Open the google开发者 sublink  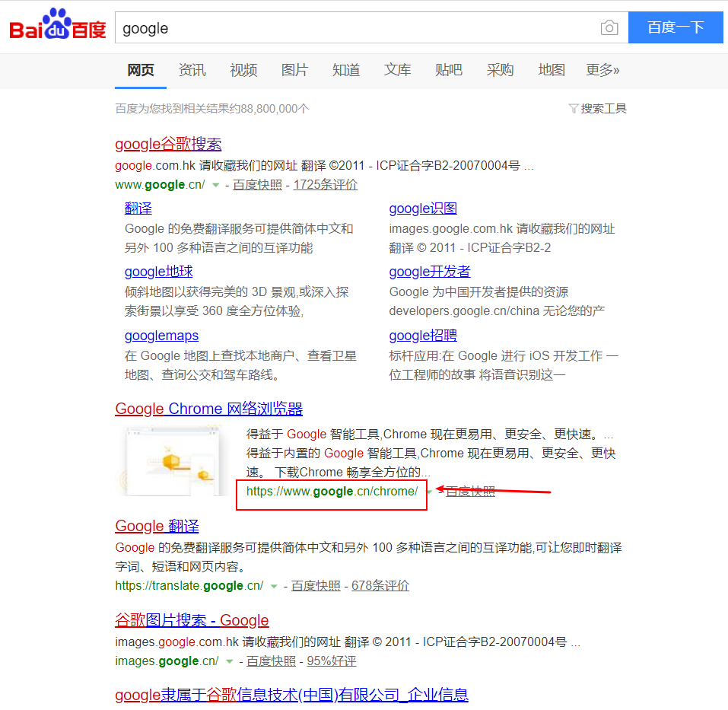click(x=430, y=272)
